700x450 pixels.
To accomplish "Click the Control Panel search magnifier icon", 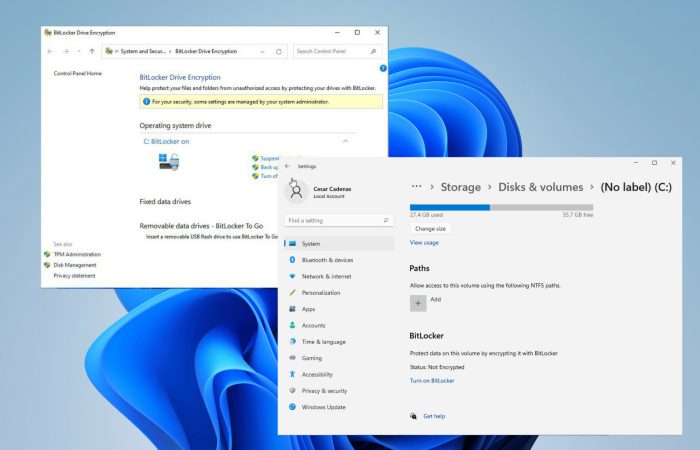I will pos(373,51).
